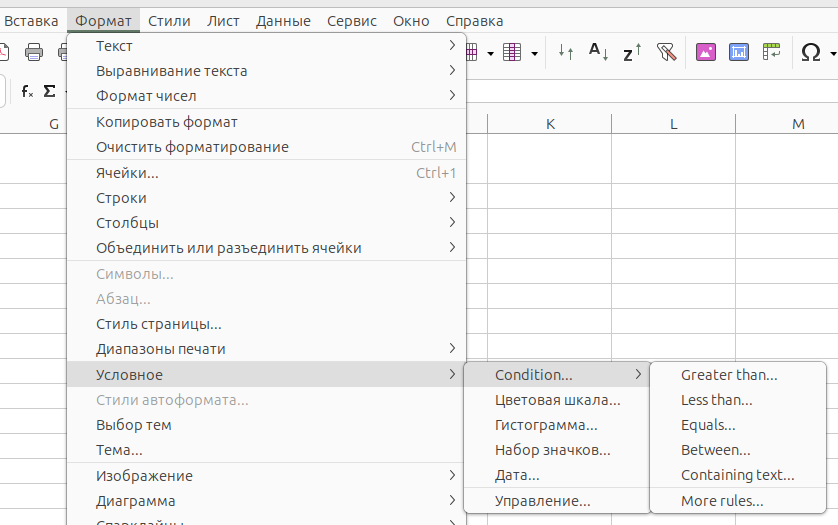This screenshot has height=525, width=838.
Task: Click the Omega special character icon
Action: coord(811,52)
